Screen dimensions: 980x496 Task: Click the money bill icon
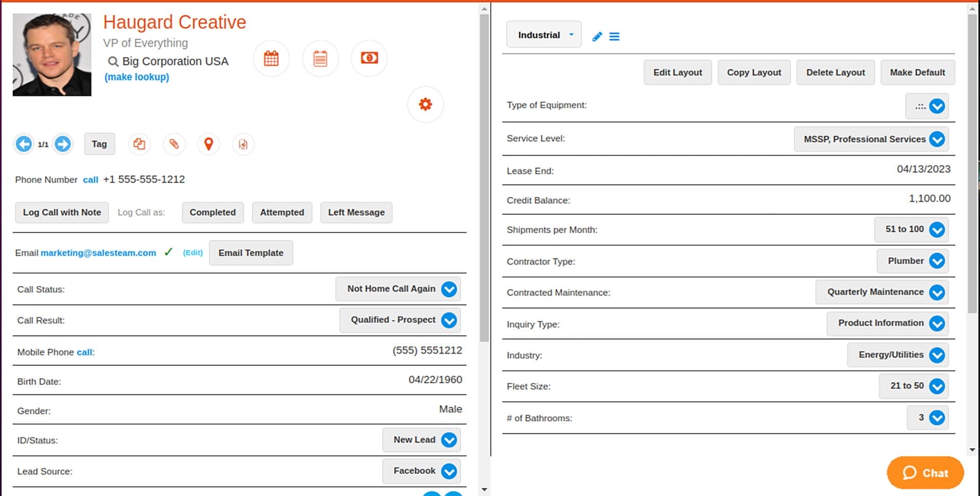point(369,58)
